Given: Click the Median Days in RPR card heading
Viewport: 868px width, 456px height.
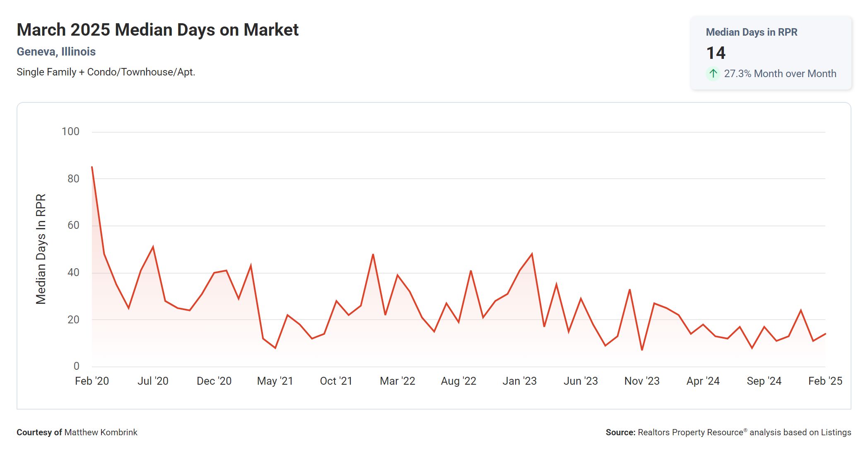Looking at the screenshot, I should 751,32.
